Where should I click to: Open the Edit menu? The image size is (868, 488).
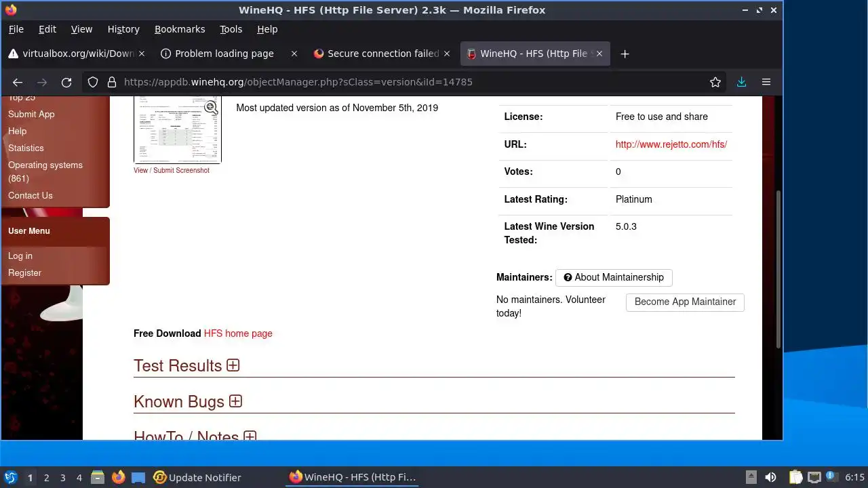47,29
